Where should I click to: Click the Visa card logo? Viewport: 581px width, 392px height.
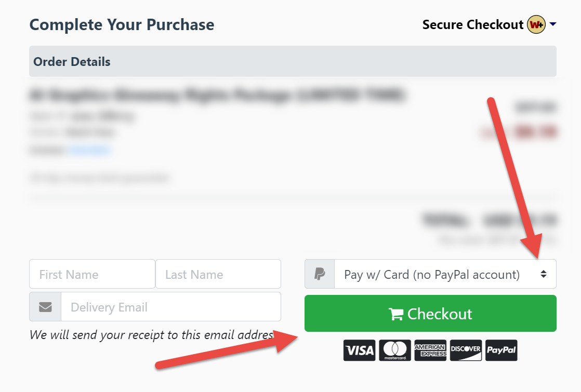click(x=359, y=350)
